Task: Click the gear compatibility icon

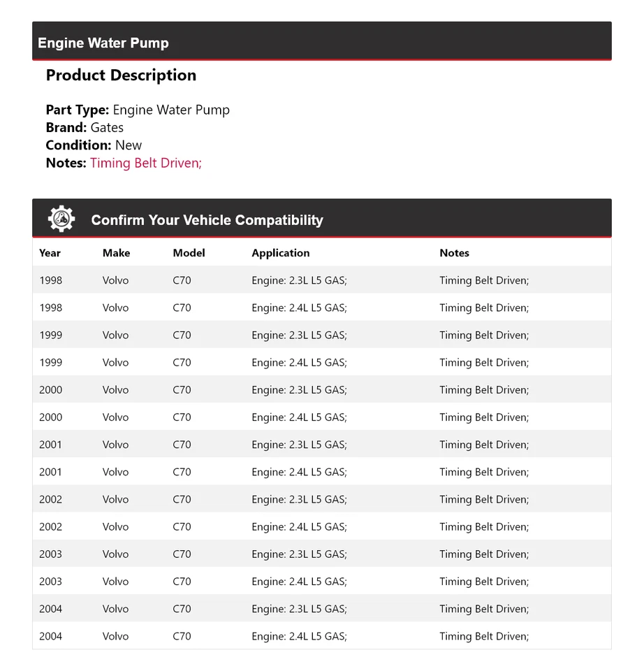Action: click(x=61, y=219)
